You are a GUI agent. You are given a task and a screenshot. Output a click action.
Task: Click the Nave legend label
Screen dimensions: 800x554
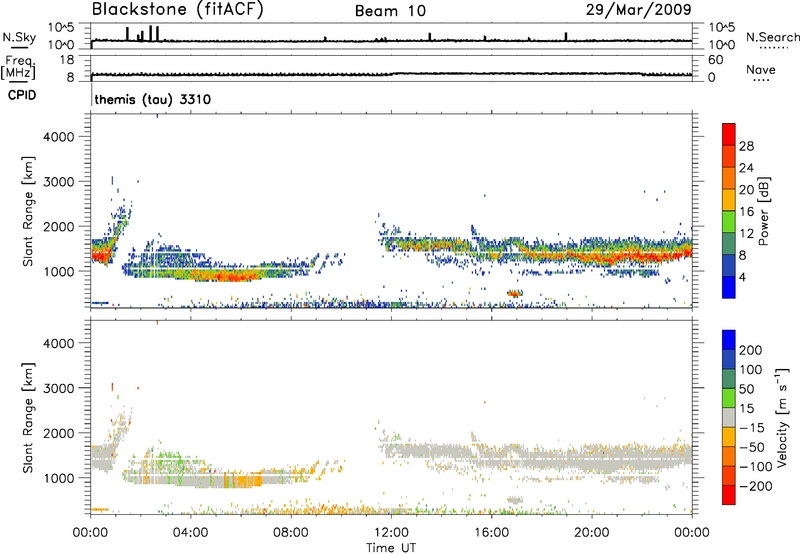coord(761,69)
